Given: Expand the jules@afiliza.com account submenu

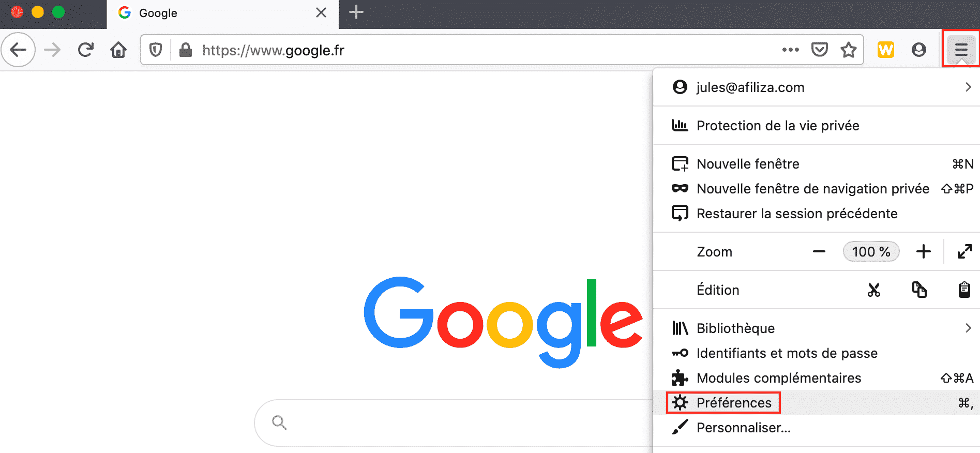Looking at the screenshot, I should (x=968, y=87).
